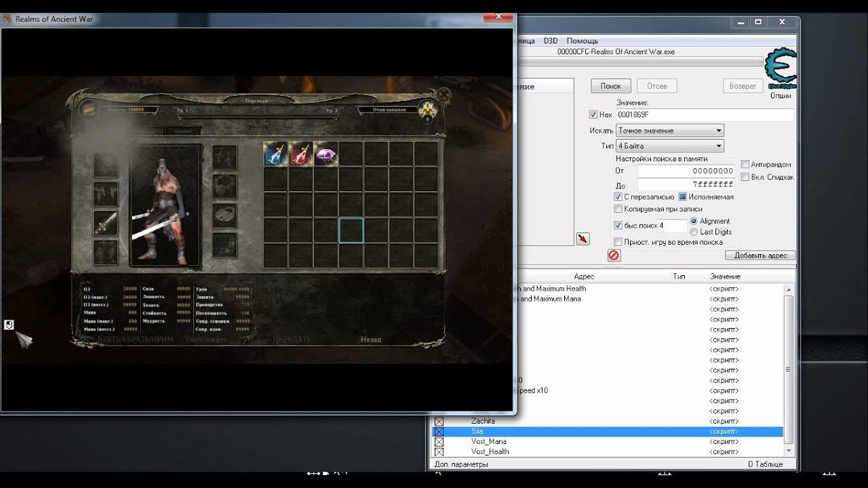The height and width of the screenshot is (488, 868).
Task: Click the cheat table vertical scrollbar
Action: 788,369
